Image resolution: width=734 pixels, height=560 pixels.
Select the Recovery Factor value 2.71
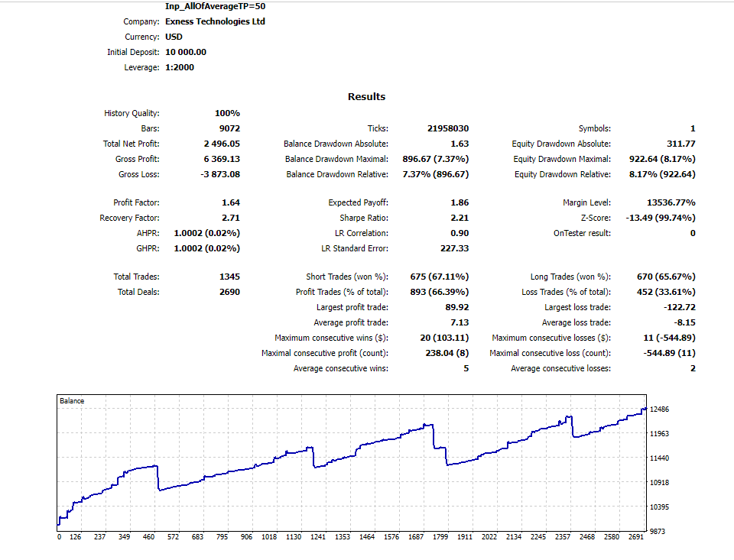231,218
